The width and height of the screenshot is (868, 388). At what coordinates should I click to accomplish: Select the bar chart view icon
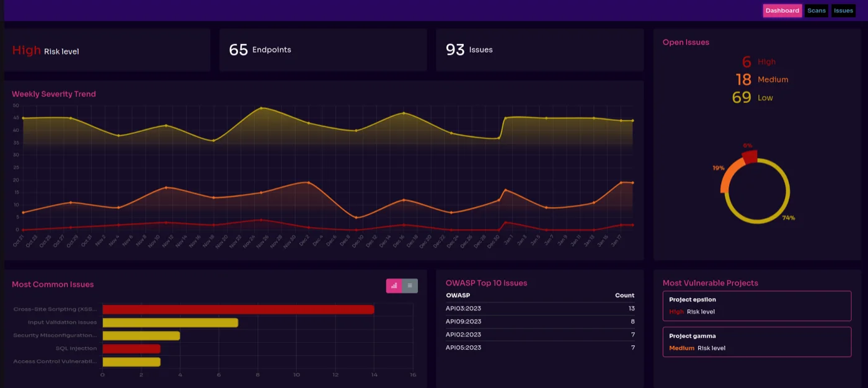click(394, 286)
